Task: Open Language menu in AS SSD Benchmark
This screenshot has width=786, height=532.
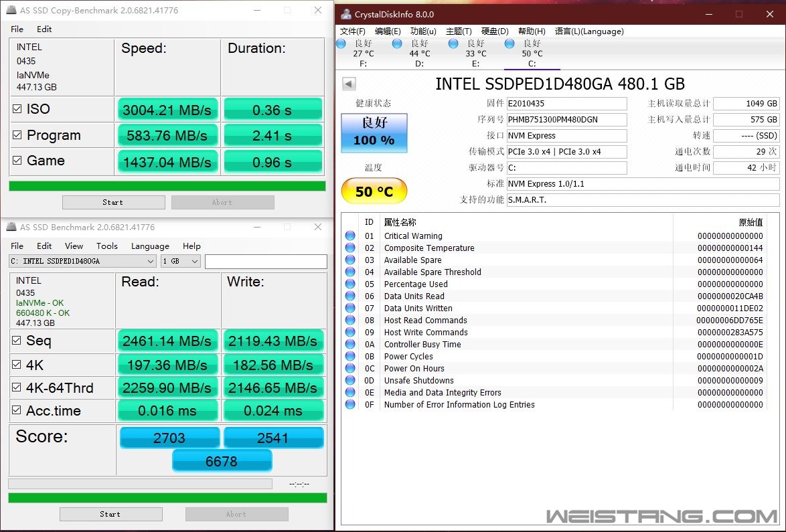Action: [150, 246]
